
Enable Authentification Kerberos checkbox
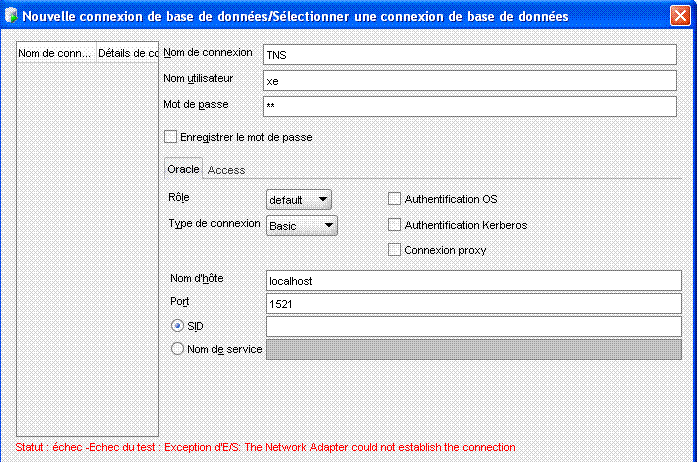click(394, 225)
